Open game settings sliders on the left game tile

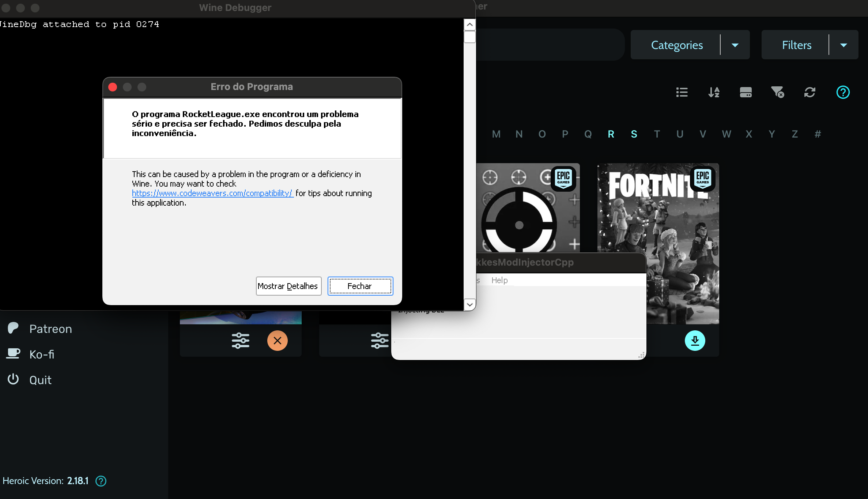coord(241,340)
